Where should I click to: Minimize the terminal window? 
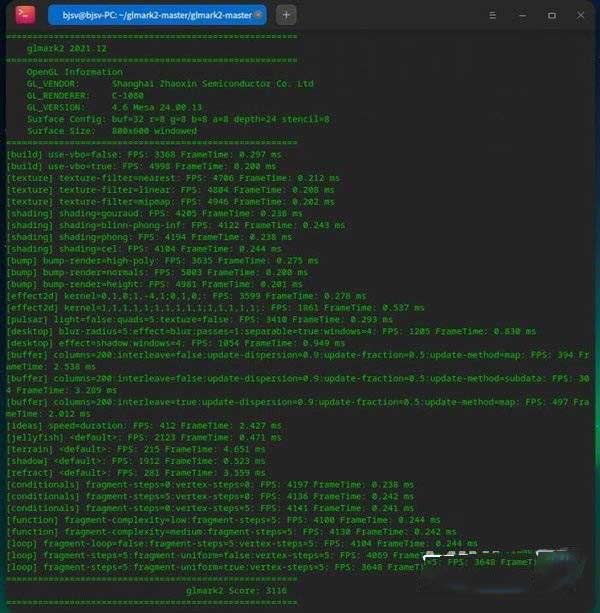[x=523, y=15]
